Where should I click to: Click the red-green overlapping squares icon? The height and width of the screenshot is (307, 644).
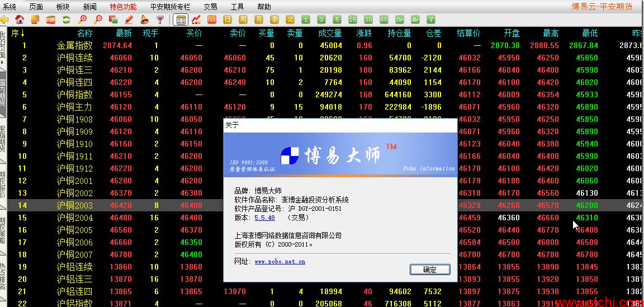113,20
